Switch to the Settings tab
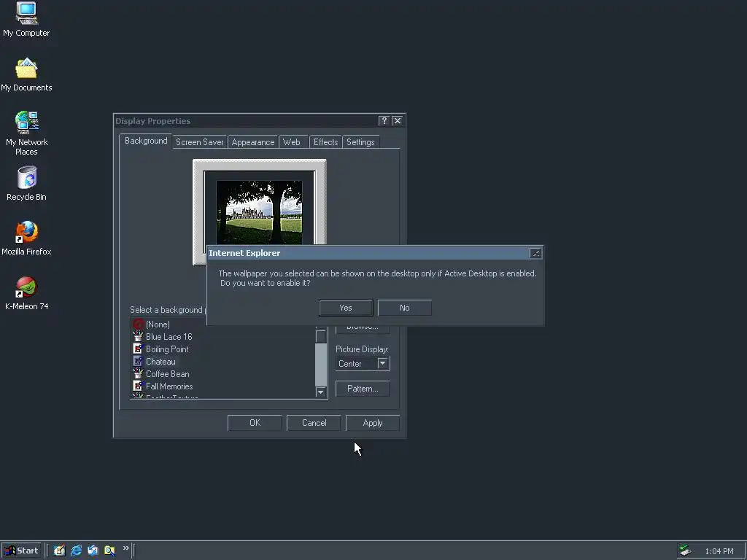747x560 pixels. [360, 142]
